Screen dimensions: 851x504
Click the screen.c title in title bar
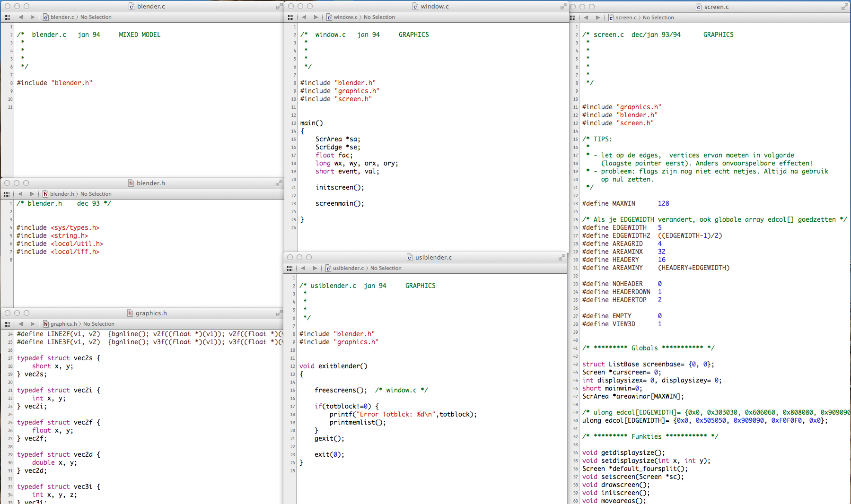(716, 7)
